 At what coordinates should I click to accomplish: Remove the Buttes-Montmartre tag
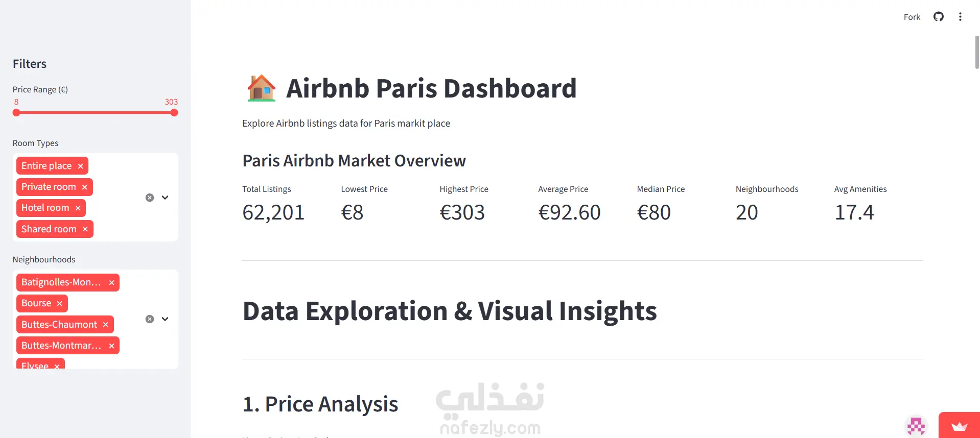pos(111,346)
